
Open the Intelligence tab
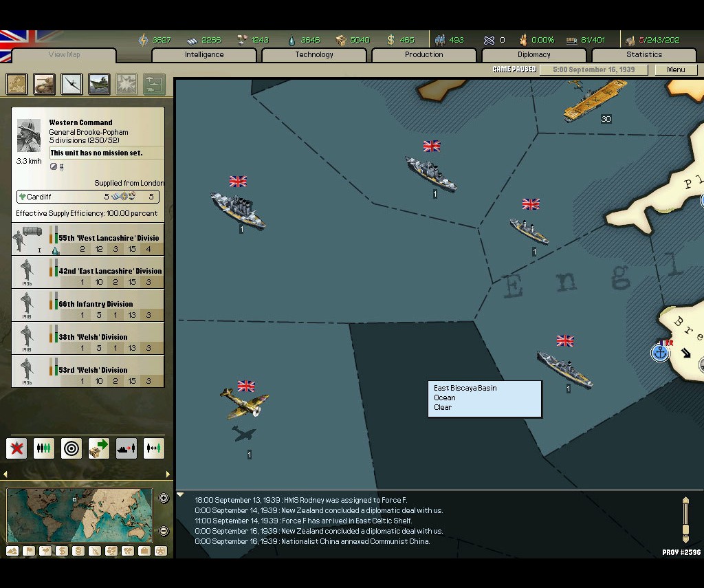coord(204,55)
